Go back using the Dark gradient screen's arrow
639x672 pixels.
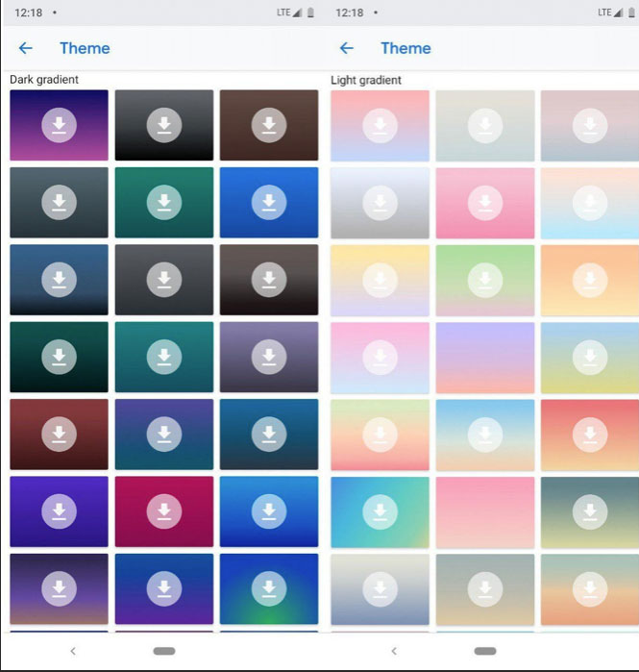point(25,48)
